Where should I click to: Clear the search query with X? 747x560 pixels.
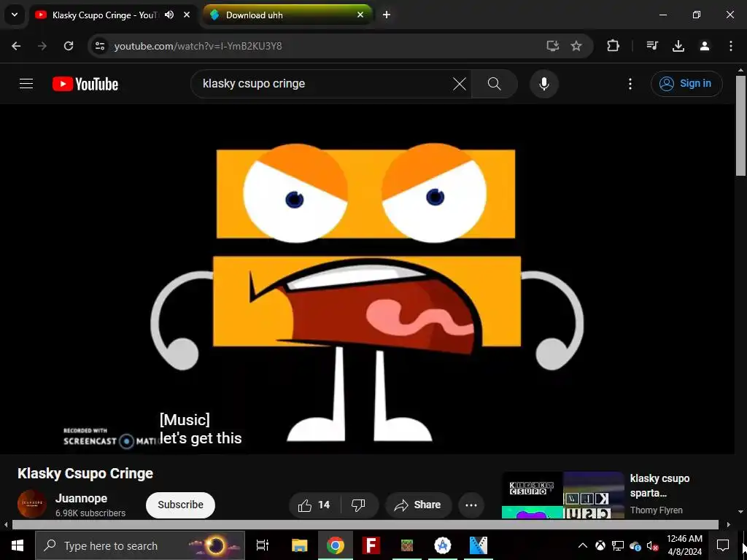[460, 85]
